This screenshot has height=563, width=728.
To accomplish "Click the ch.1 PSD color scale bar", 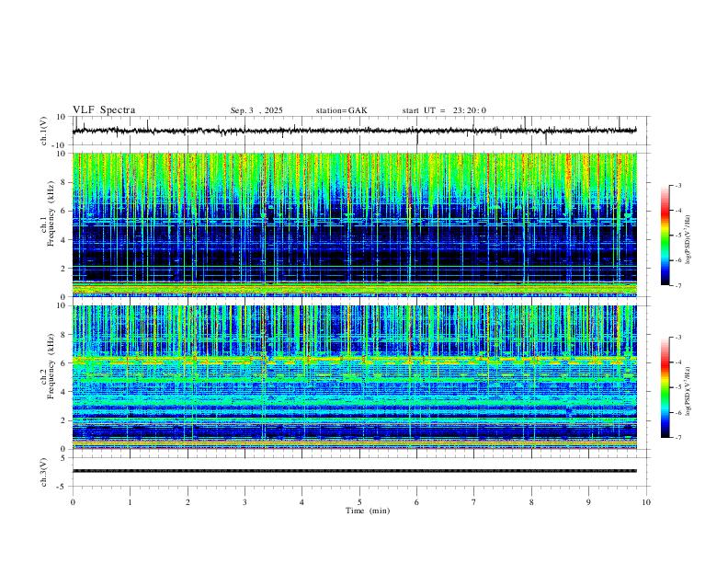I will pyautogui.click(x=665, y=236).
